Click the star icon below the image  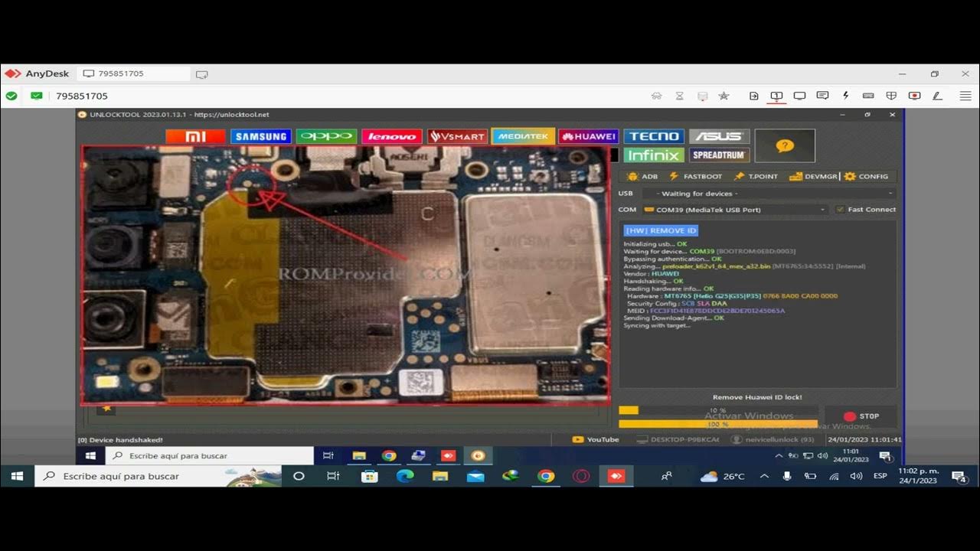(107, 409)
